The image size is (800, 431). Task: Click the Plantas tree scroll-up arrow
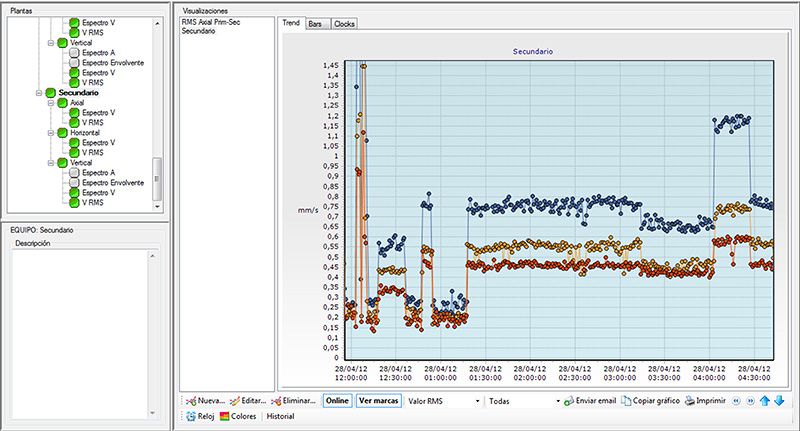(157, 23)
